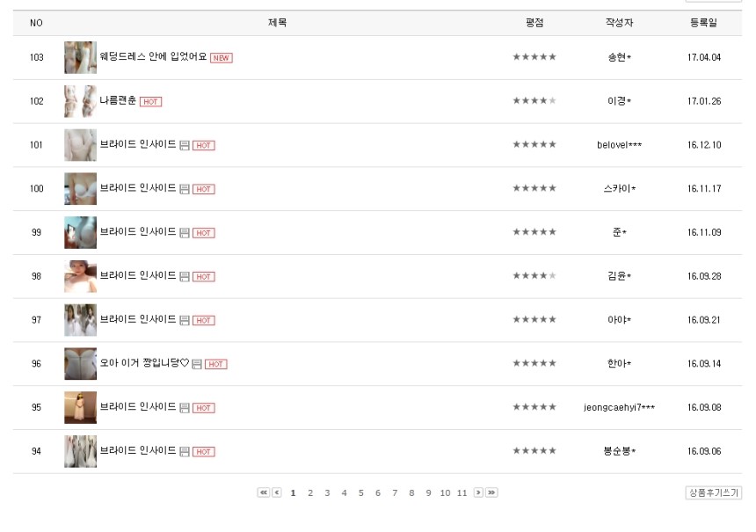Go to page 11 in pagination
Image resolution: width=756 pixels, height=532 pixels.
tap(462, 493)
